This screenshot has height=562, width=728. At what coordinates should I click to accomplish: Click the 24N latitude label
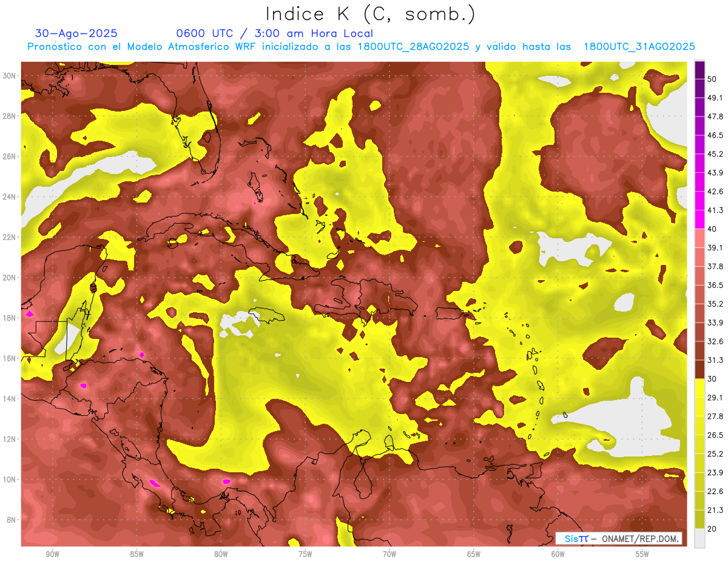click(9, 197)
